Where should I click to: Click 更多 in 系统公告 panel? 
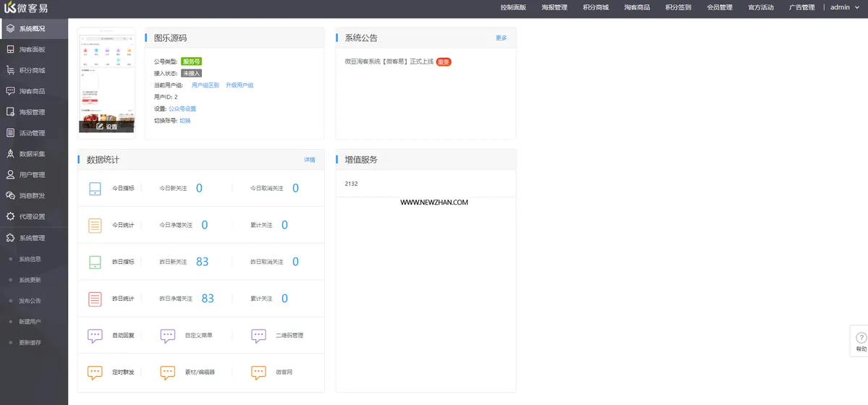(x=501, y=38)
